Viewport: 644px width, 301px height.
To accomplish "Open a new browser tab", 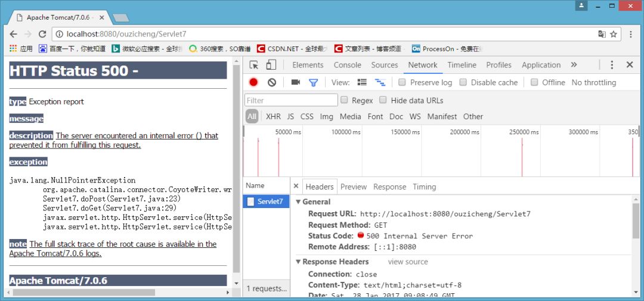I will pyautogui.click(x=120, y=18).
